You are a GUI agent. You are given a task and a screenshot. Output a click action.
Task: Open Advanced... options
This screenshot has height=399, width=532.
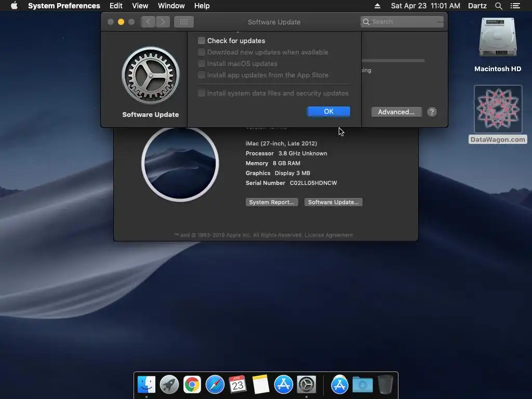[396, 112]
